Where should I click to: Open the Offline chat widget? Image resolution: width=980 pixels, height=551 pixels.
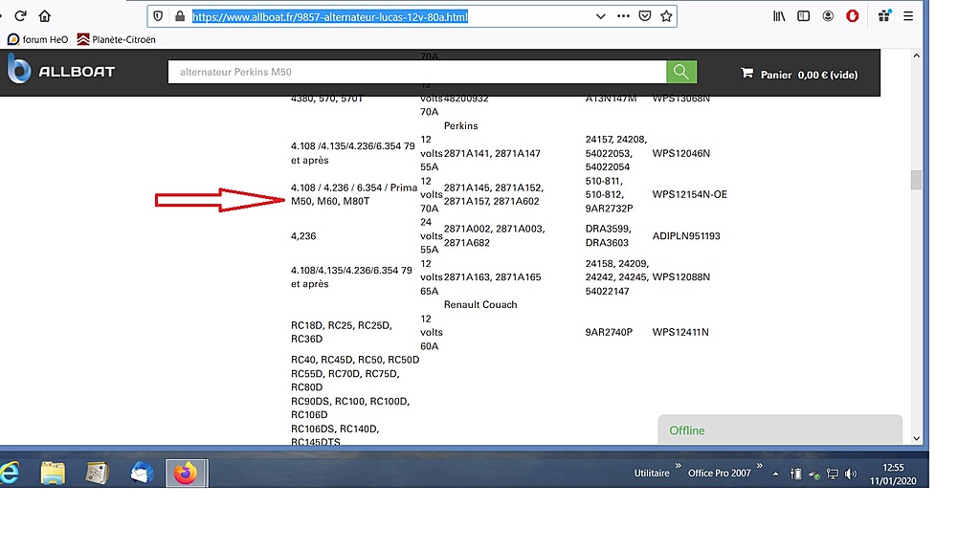pos(780,430)
